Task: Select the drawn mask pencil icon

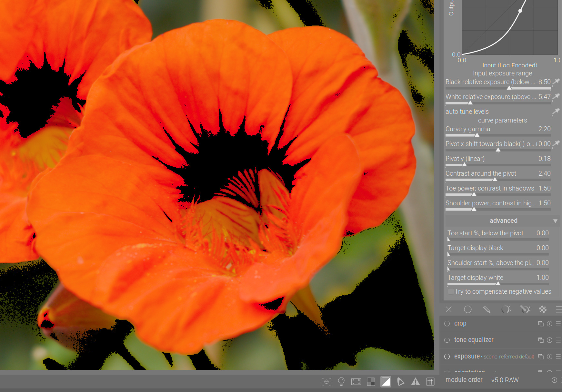Action: pos(487,309)
